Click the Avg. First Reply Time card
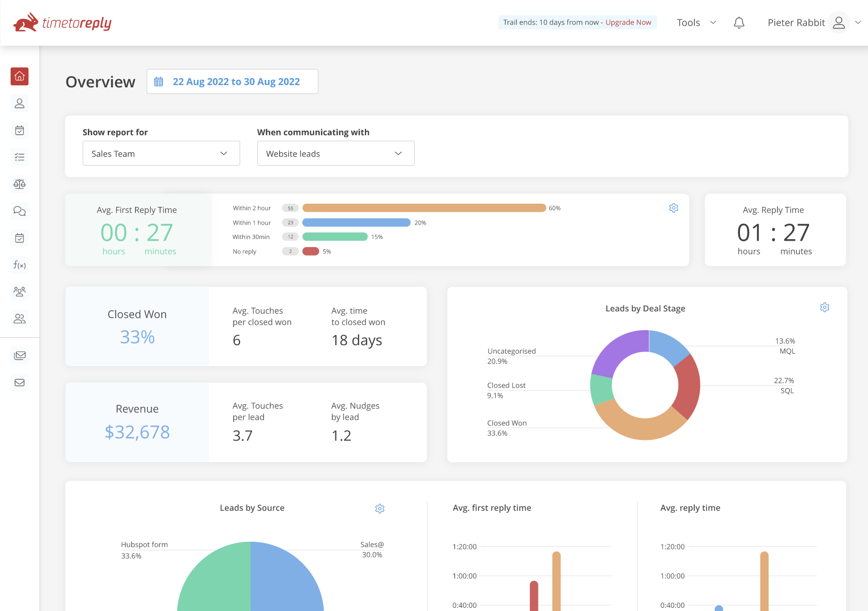Viewport: 868px width, 611px height. [x=137, y=230]
